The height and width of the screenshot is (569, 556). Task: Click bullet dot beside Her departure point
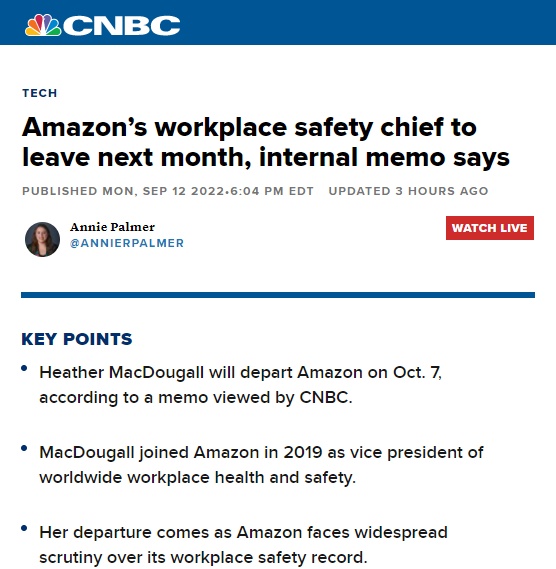tap(24, 528)
